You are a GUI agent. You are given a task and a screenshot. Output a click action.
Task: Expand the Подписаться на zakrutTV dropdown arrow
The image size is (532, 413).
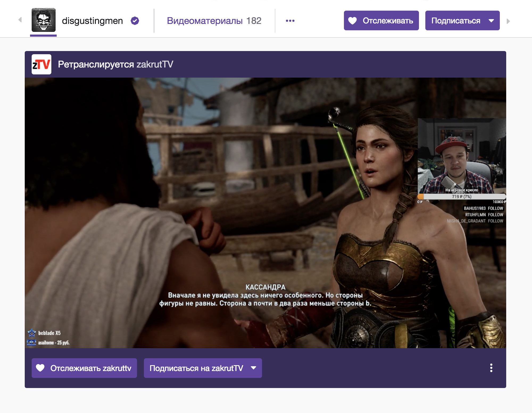pos(253,368)
